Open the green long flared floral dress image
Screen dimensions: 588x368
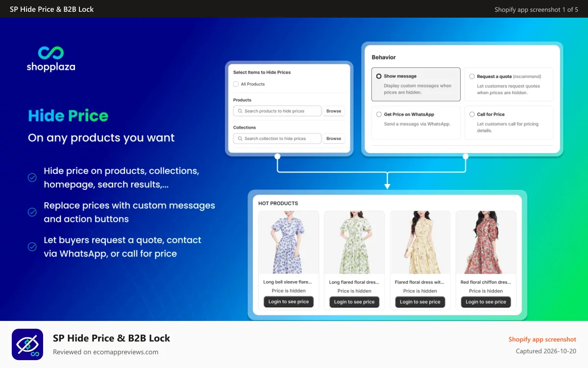point(354,242)
